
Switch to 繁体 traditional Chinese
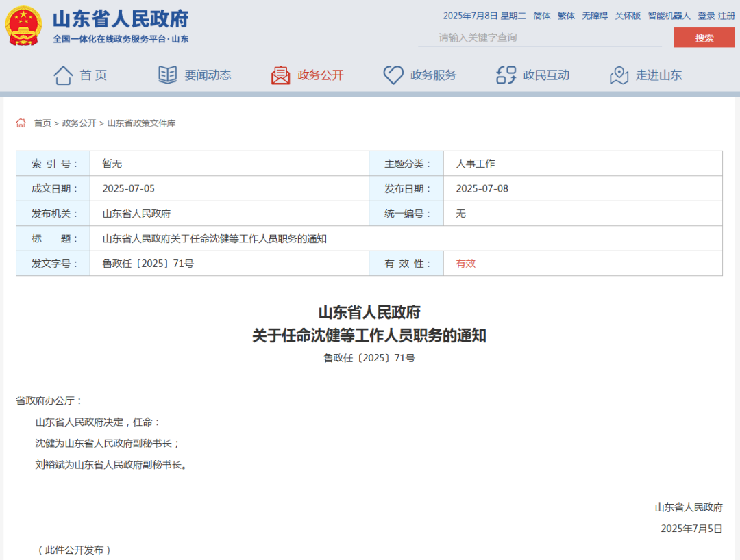pos(566,16)
